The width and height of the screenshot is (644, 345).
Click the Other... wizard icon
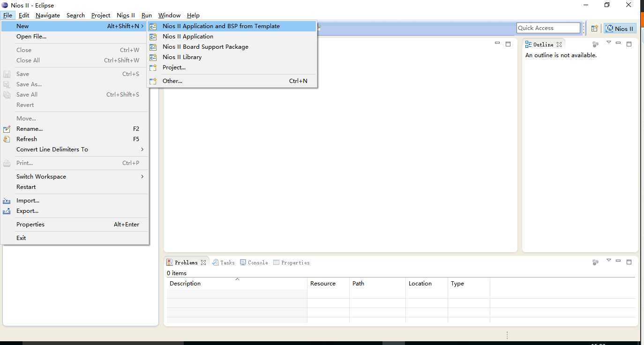[x=153, y=81]
